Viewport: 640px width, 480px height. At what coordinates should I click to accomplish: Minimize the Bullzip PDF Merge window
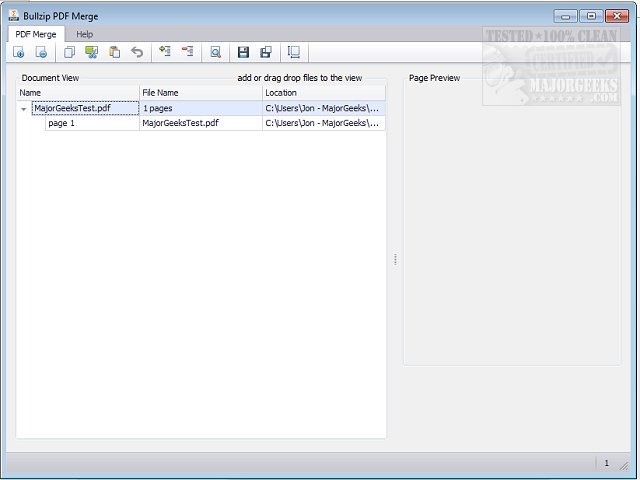pos(565,16)
